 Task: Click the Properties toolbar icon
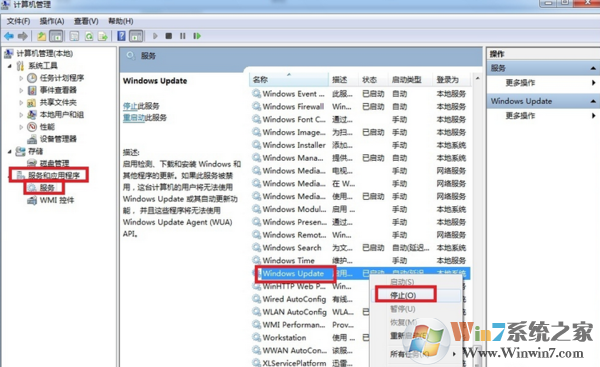[x=74, y=36]
